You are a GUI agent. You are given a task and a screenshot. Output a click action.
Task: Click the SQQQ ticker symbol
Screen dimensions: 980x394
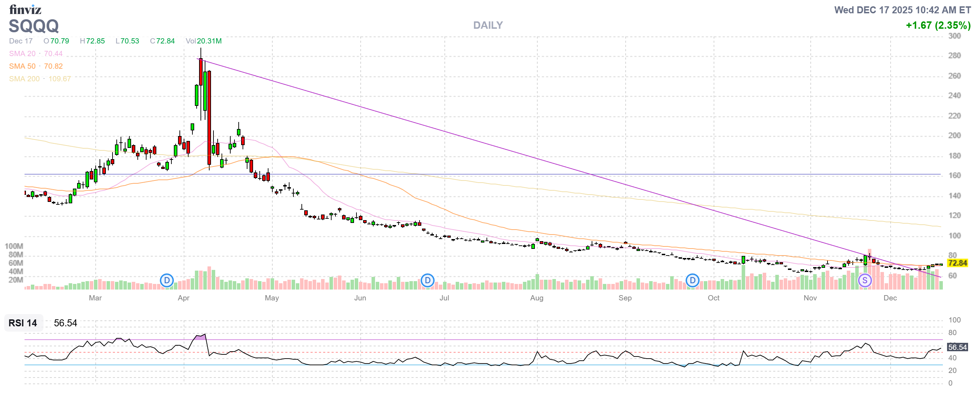click(34, 26)
